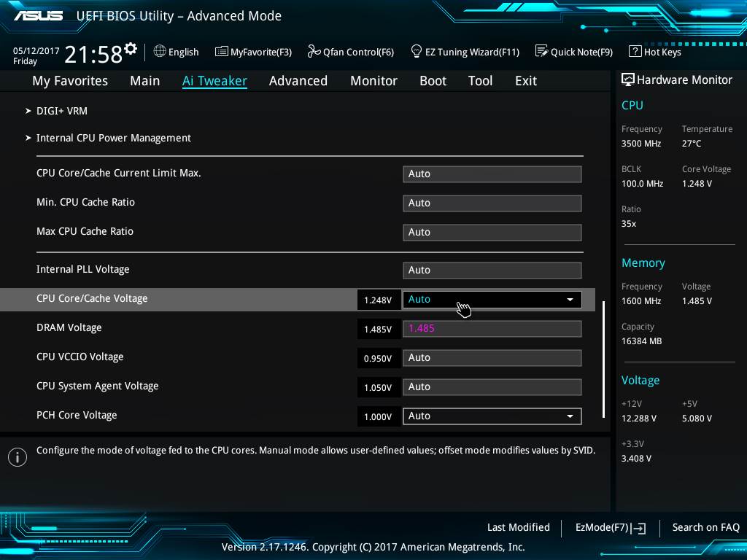Go to the Advanced tab

pos(298,81)
